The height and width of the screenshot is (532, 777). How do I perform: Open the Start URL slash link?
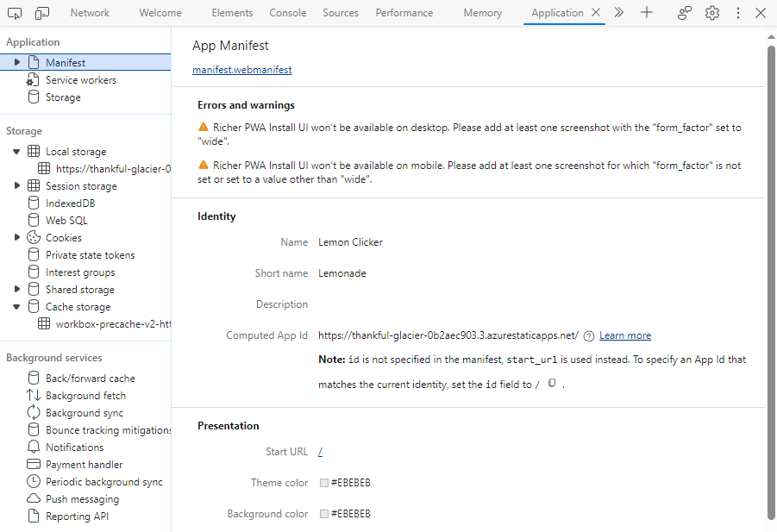click(320, 452)
